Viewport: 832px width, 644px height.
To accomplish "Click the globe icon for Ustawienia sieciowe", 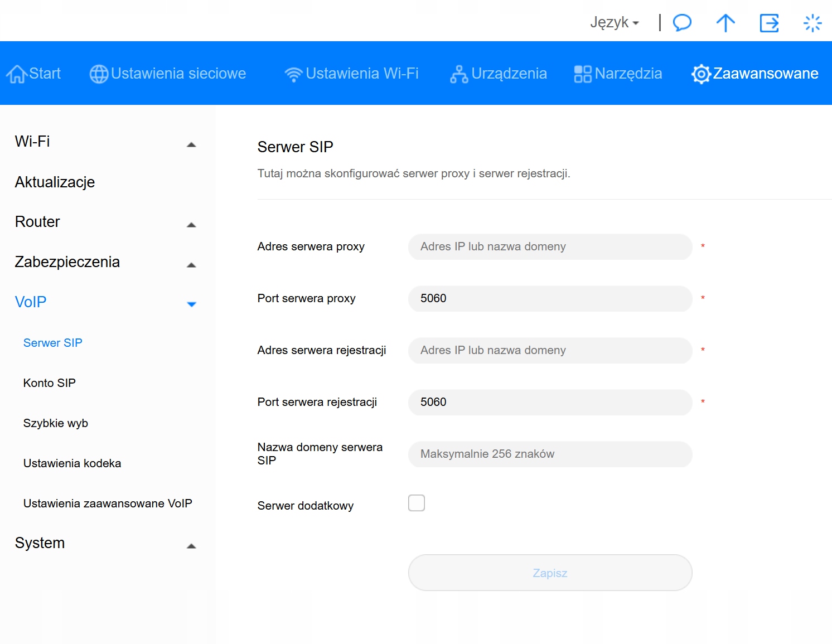I will 99,74.
